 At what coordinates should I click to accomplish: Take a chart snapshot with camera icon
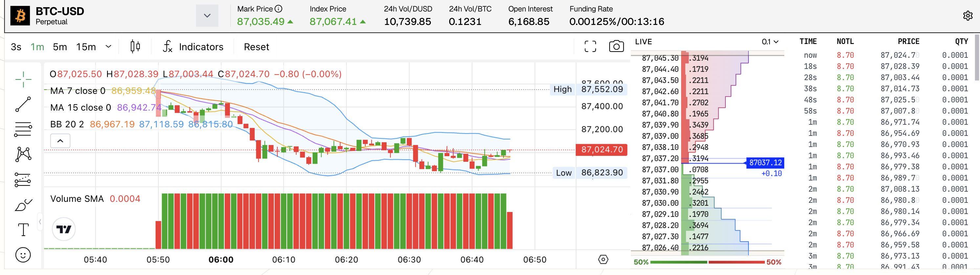[x=616, y=46]
